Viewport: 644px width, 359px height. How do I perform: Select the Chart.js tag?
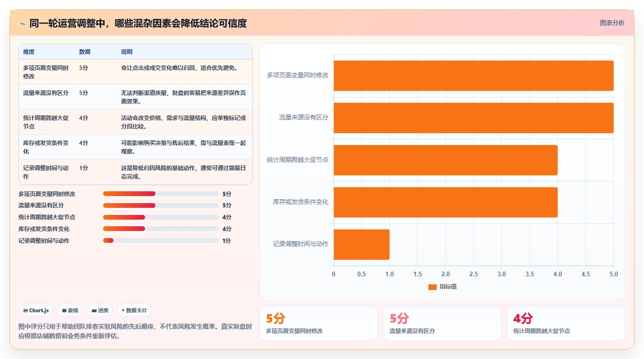click(x=36, y=310)
